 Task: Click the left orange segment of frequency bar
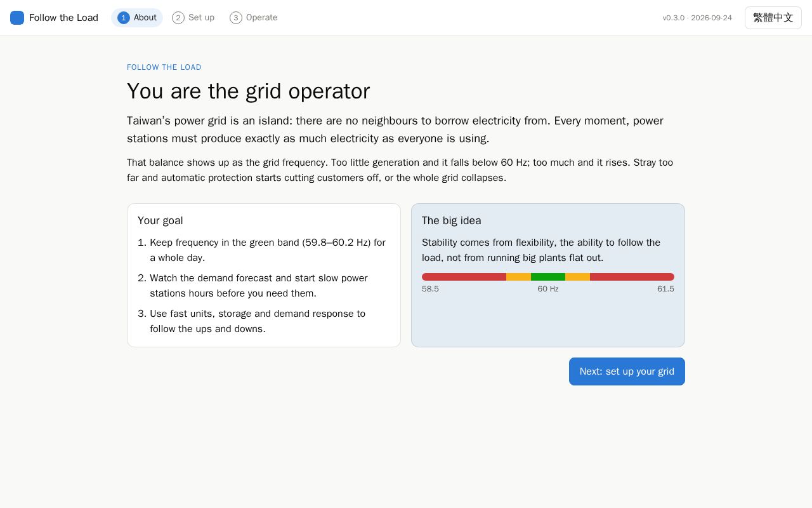click(x=518, y=277)
